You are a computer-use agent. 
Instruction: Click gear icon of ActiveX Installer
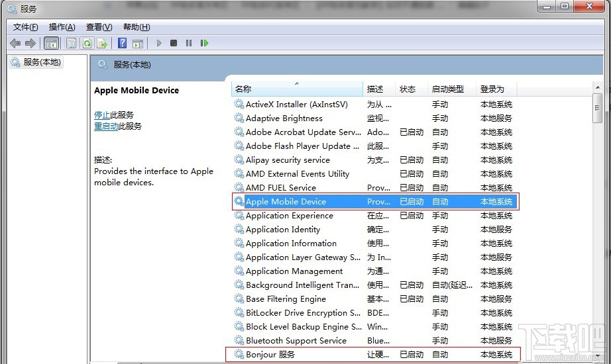point(239,104)
